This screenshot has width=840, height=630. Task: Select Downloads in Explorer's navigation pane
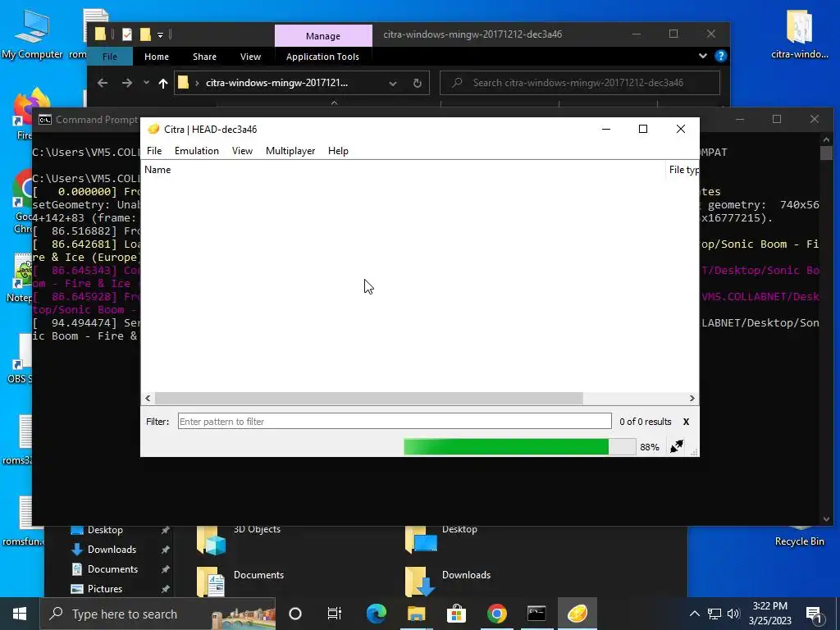[x=112, y=549]
